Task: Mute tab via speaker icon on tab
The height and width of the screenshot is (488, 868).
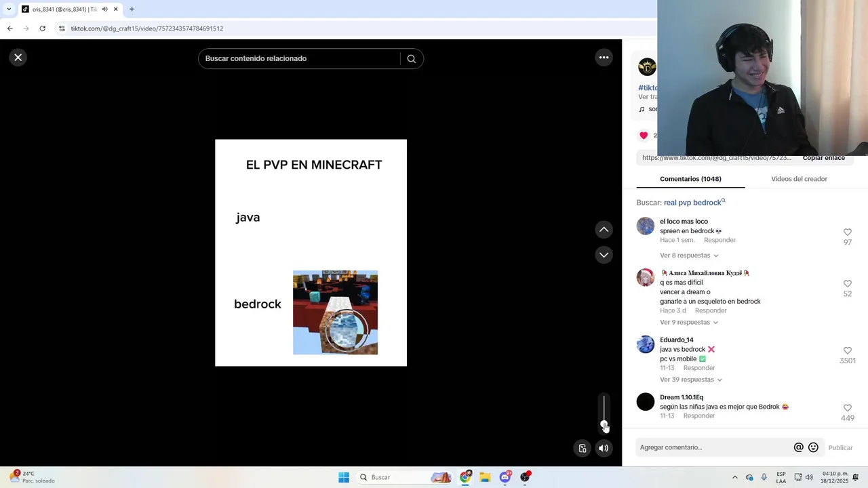Action: 104,9
